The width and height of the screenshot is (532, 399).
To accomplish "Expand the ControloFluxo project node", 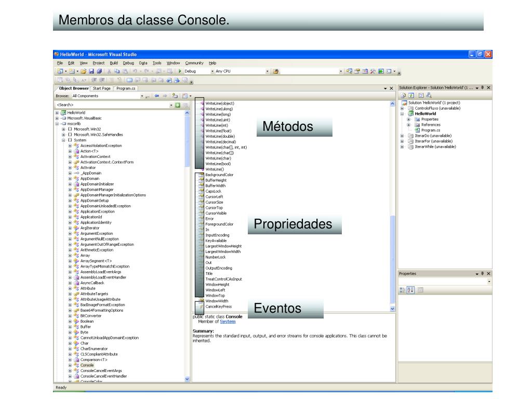I will pos(403,108).
